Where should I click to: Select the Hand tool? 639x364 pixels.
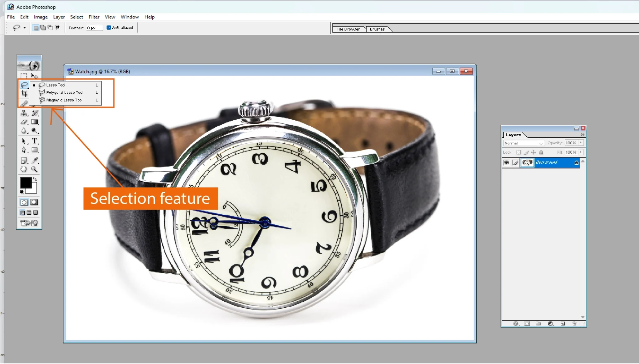tap(24, 169)
